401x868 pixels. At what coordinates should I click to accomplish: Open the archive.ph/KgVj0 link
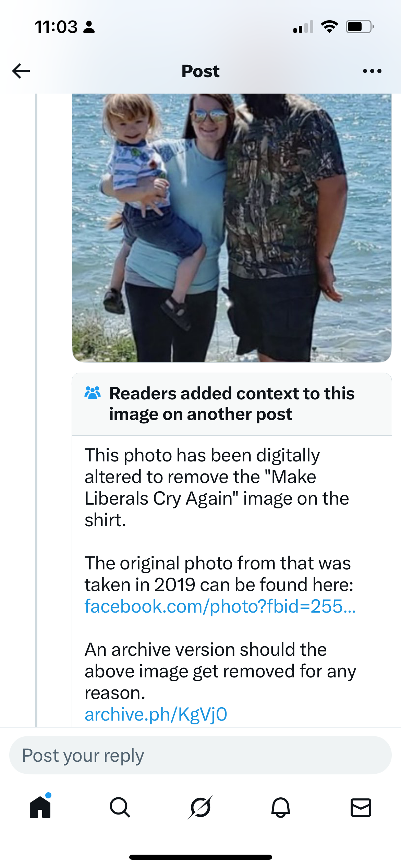pos(156,714)
